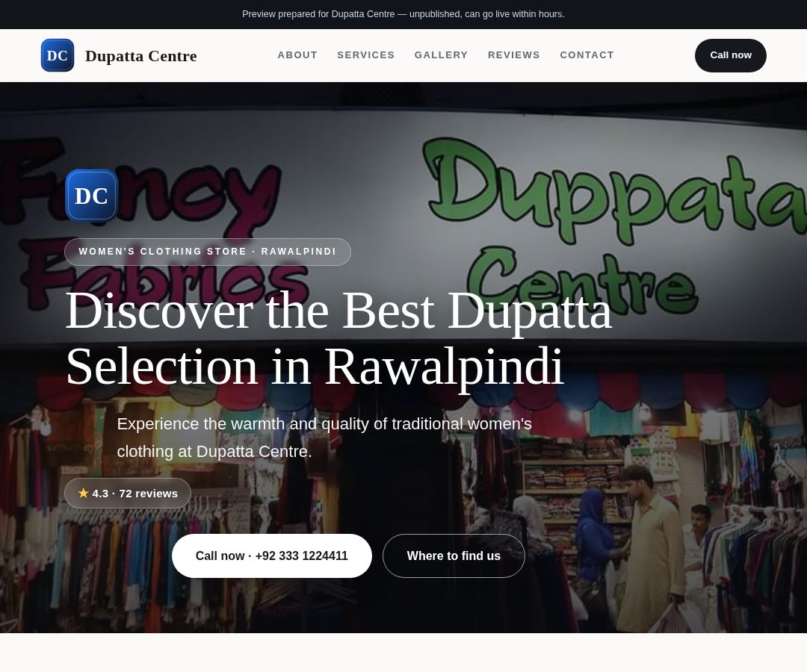Click the Where to find us button
The height and width of the screenshot is (672, 807).
[454, 556]
